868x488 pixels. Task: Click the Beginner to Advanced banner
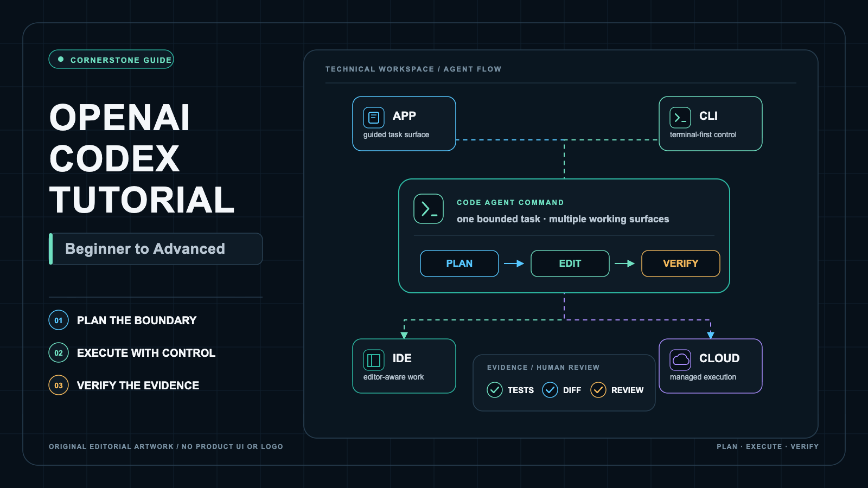tap(156, 249)
